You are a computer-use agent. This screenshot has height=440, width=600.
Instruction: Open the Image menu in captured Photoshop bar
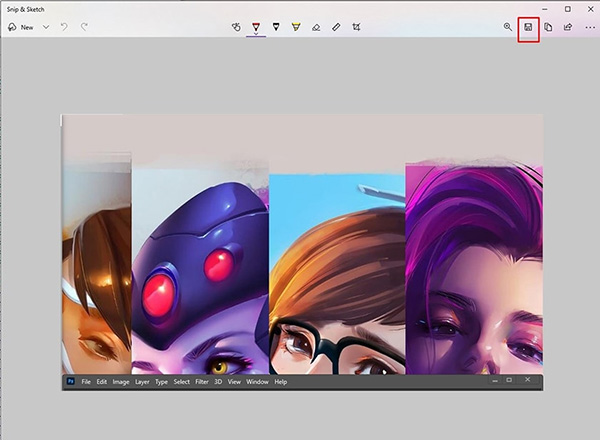(121, 382)
